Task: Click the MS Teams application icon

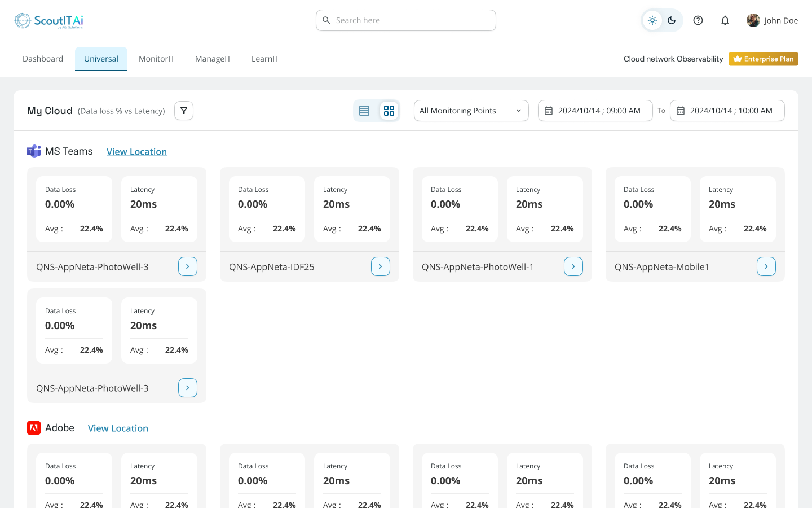Action: click(x=34, y=151)
